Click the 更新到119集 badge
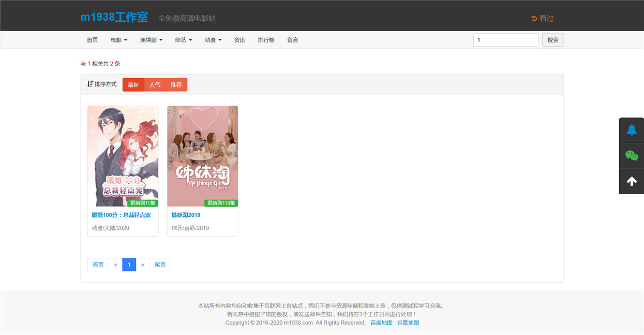 221,203
